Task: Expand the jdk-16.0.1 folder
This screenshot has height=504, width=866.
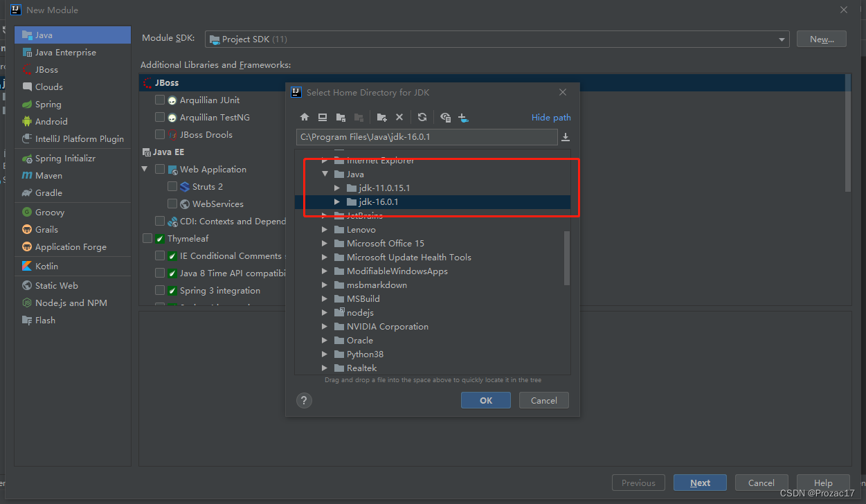Action: coord(337,201)
